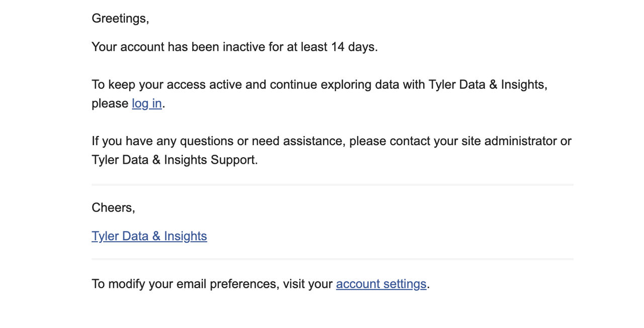Click the horizontal divider above Cheers
Image resolution: width=644 pixels, height=328 pixels.
pyautogui.click(x=333, y=185)
